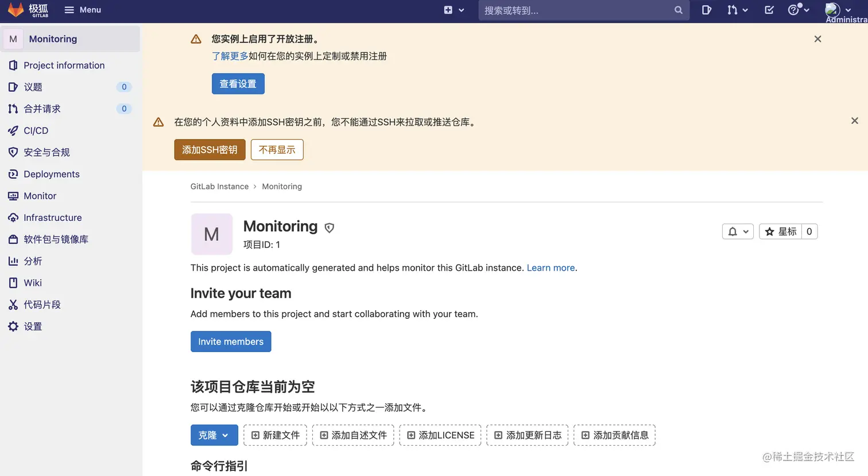
Task: Dismiss the open registration warning banner
Action: (817, 39)
